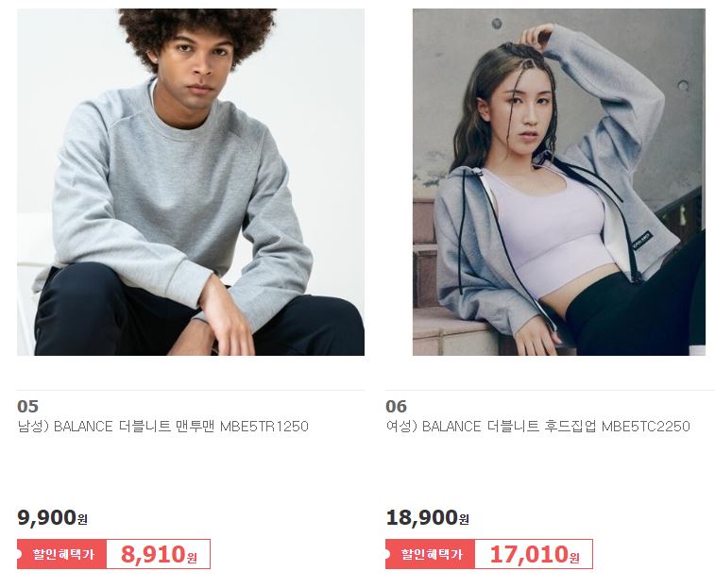Click model code MBE5TC2250

[646, 427]
